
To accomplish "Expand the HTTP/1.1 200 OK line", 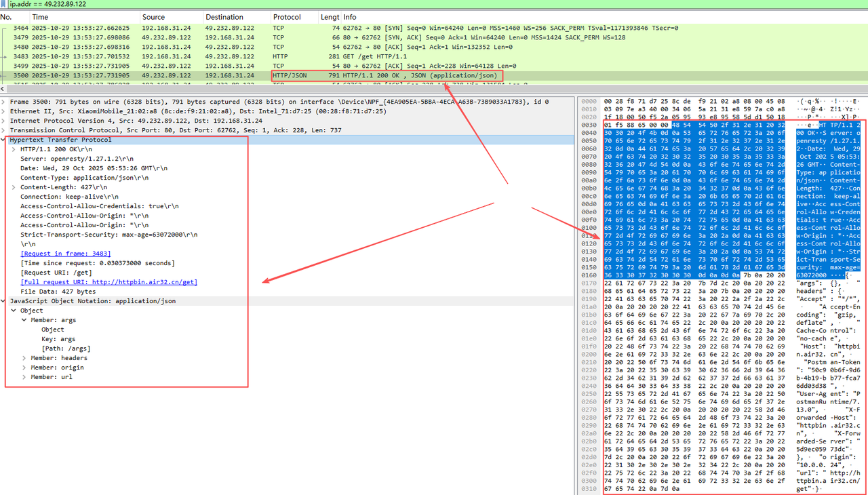I will (x=15, y=149).
